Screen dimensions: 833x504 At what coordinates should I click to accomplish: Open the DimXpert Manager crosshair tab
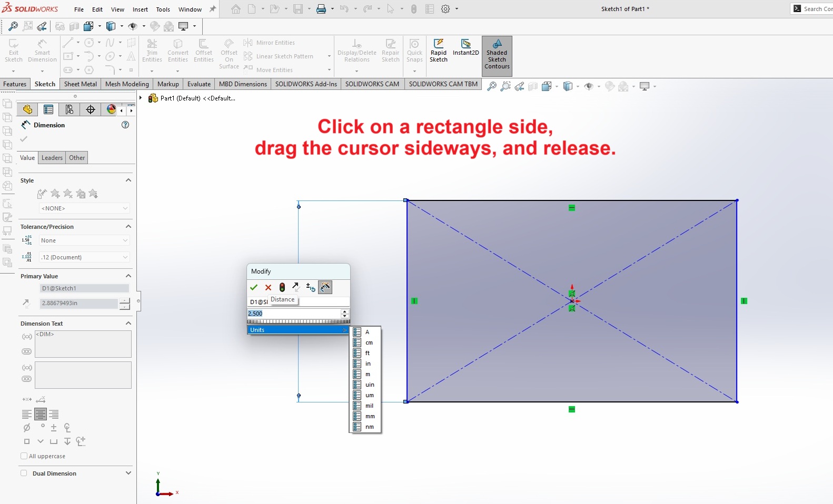(x=91, y=109)
